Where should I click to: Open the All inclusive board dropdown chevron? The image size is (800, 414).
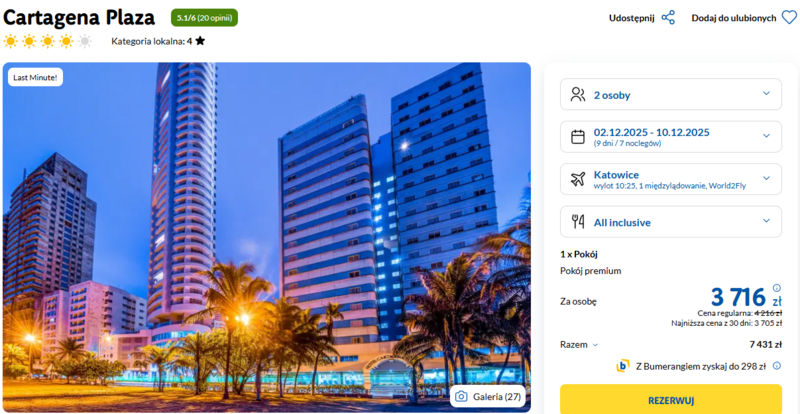(x=766, y=221)
